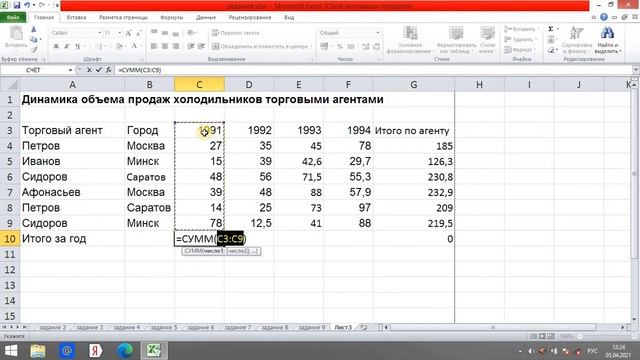Switch to the Вставка ribbon tab
The image size is (640, 360).
pyautogui.click(x=76, y=18)
